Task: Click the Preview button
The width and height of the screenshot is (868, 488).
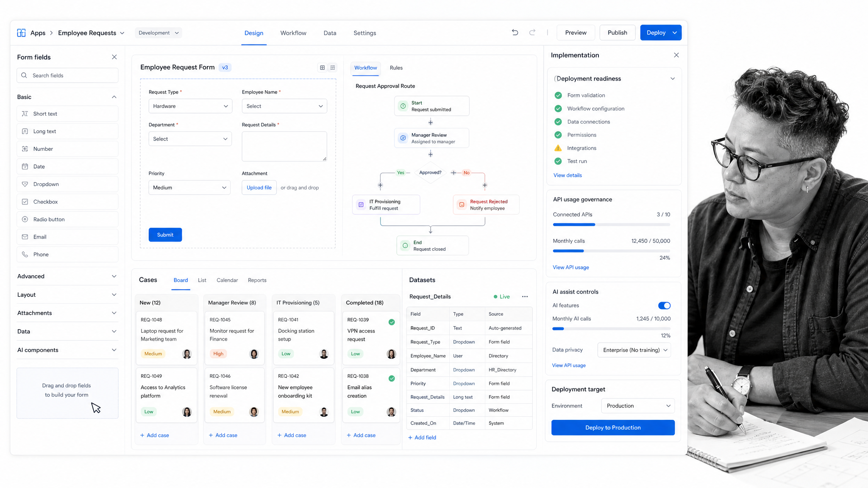Action: point(576,33)
